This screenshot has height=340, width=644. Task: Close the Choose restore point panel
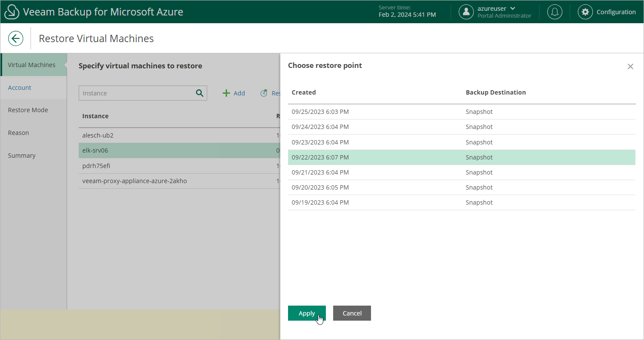(630, 66)
